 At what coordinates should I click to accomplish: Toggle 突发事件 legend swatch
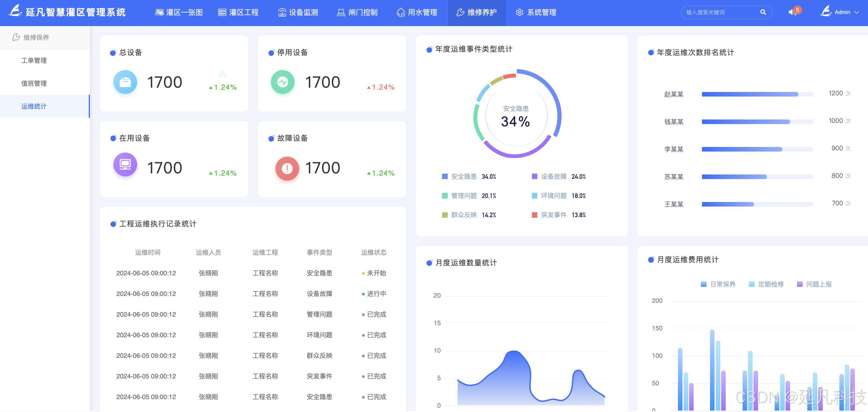[534, 215]
